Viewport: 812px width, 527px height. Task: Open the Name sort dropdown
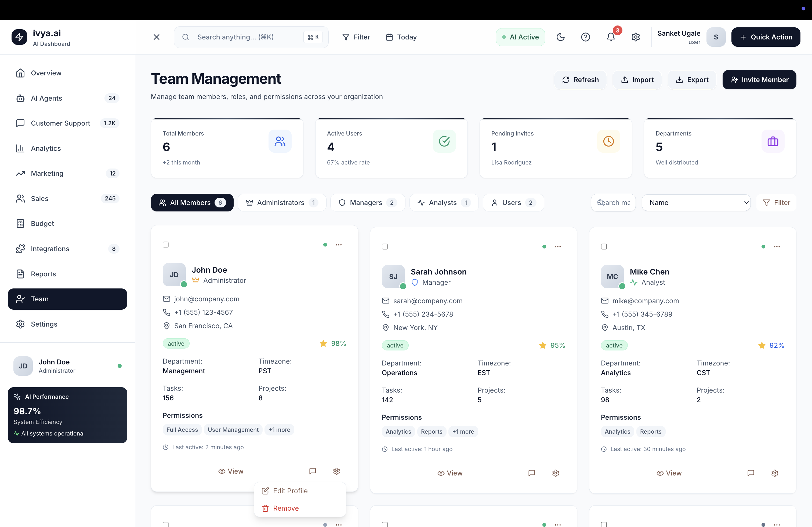[696, 203]
